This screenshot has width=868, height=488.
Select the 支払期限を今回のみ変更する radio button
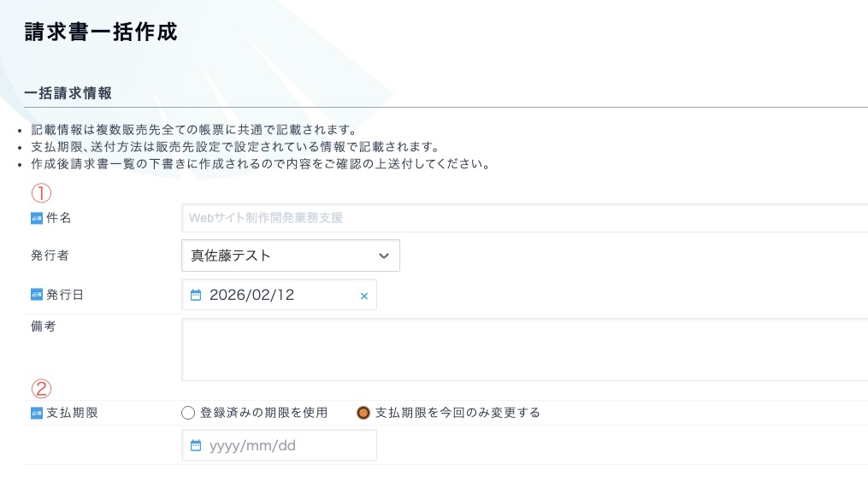tap(363, 413)
